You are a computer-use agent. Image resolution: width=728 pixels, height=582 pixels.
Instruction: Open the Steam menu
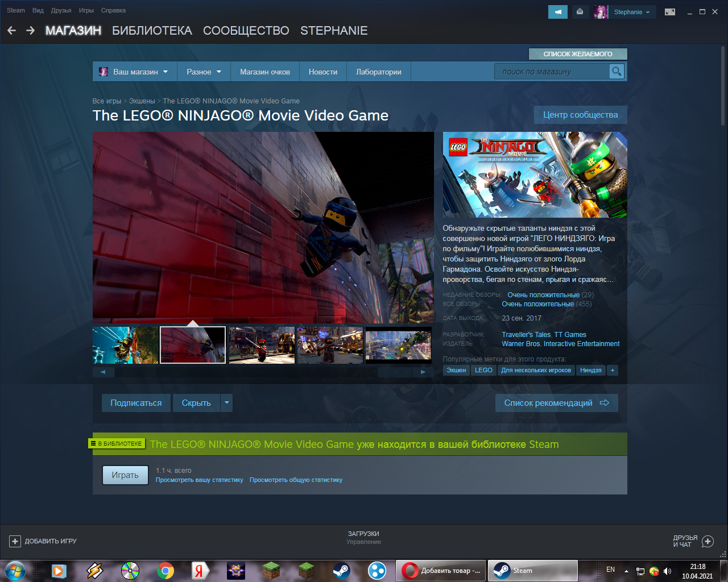point(16,10)
